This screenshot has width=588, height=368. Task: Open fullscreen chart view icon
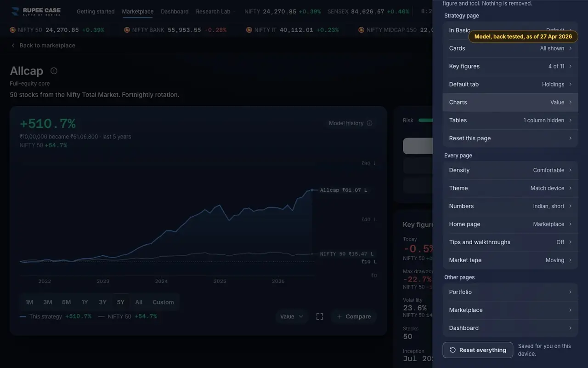[320, 316]
